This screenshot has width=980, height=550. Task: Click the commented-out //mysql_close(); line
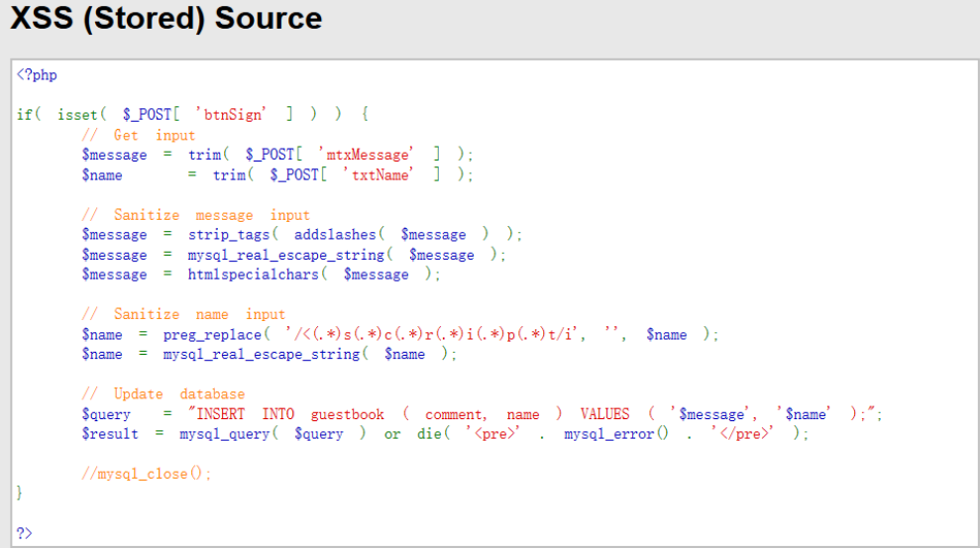pos(148,473)
